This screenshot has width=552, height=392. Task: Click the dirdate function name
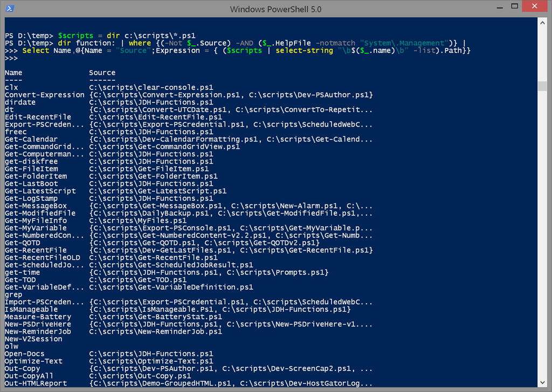click(x=20, y=102)
